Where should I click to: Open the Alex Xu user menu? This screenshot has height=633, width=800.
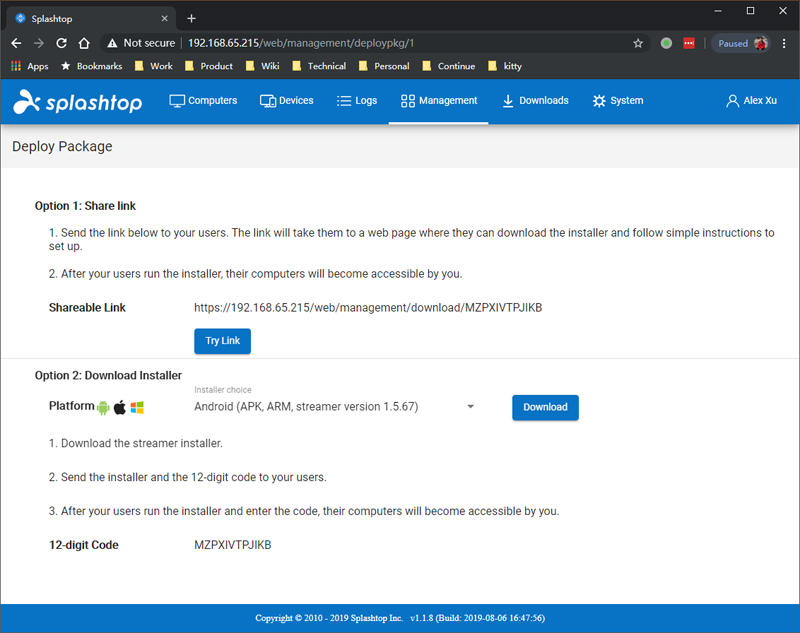(x=751, y=100)
